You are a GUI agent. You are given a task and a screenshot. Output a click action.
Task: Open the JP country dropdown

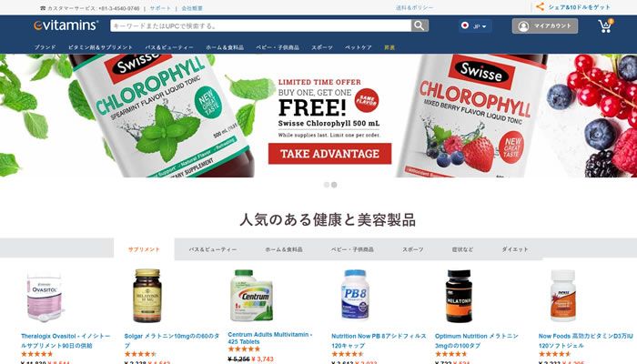coord(475,26)
